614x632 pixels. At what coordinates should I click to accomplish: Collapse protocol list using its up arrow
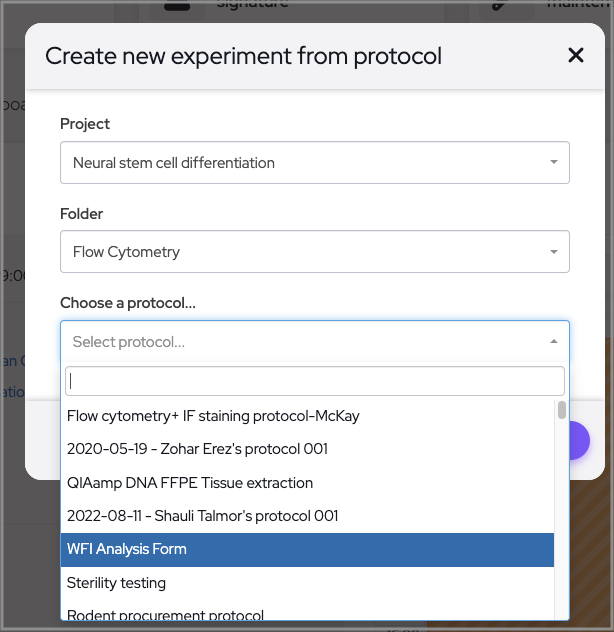pos(554,342)
